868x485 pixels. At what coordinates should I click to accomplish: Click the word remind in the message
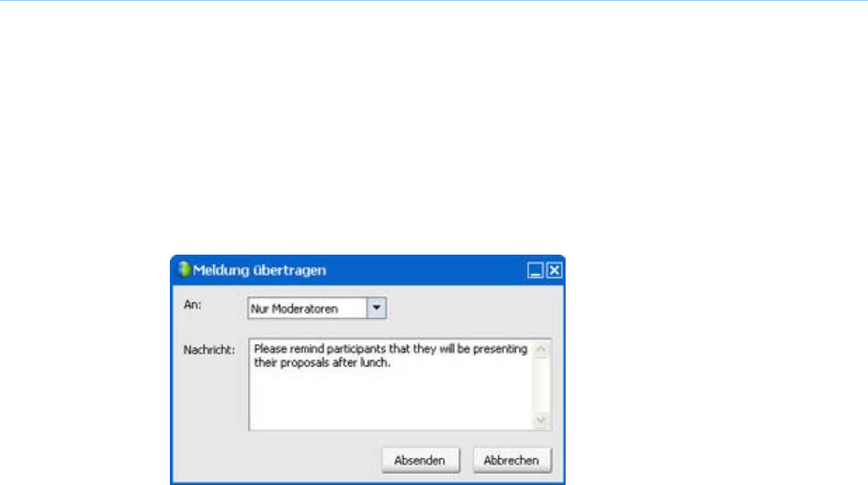[307, 349]
